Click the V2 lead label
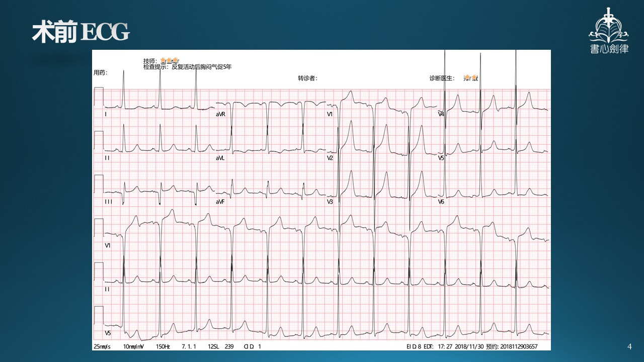Viewport: 644px width, 362px height. pos(330,158)
